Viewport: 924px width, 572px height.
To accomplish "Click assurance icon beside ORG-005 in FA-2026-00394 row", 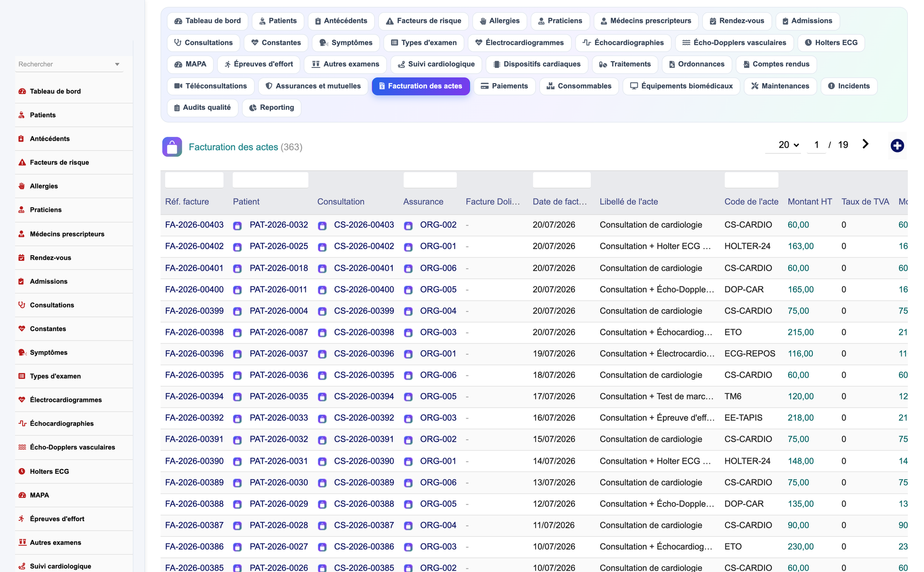I will pyautogui.click(x=408, y=397).
